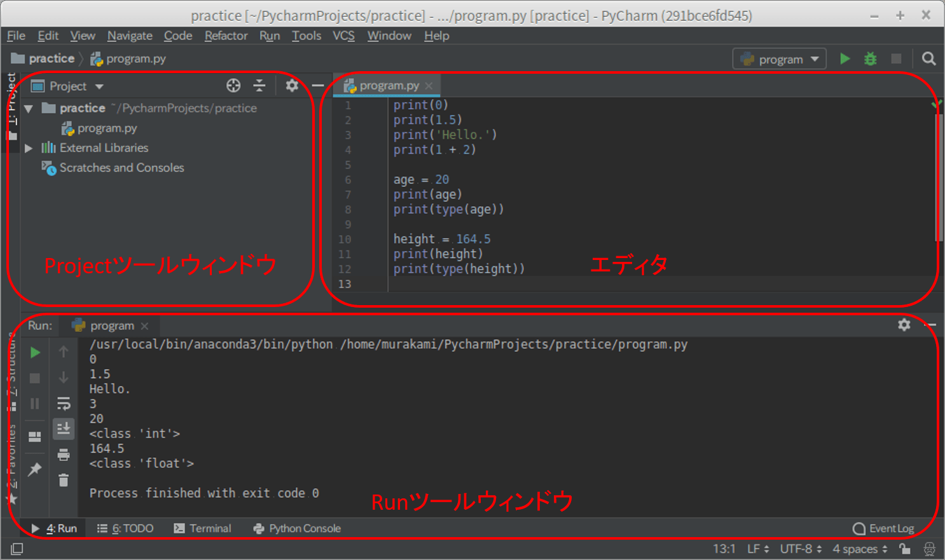Click the stop square in the top toolbar
Screen dimensions: 945x560
click(896, 58)
